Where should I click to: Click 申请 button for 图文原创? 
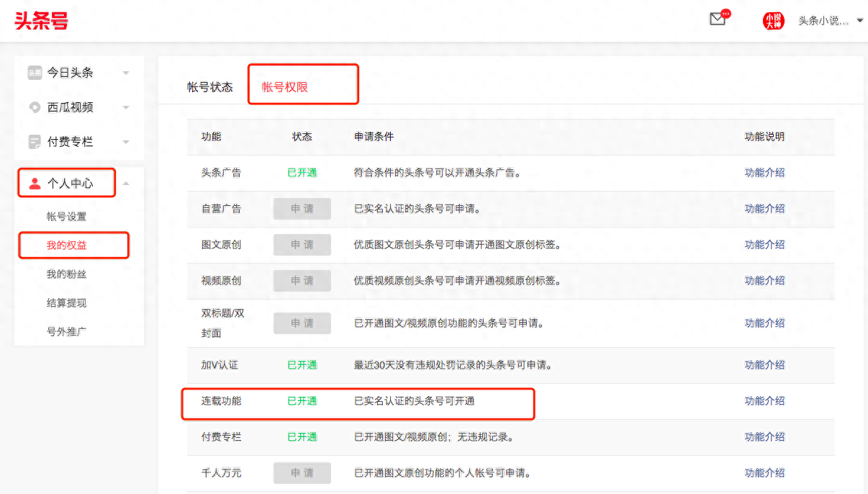pyautogui.click(x=302, y=245)
